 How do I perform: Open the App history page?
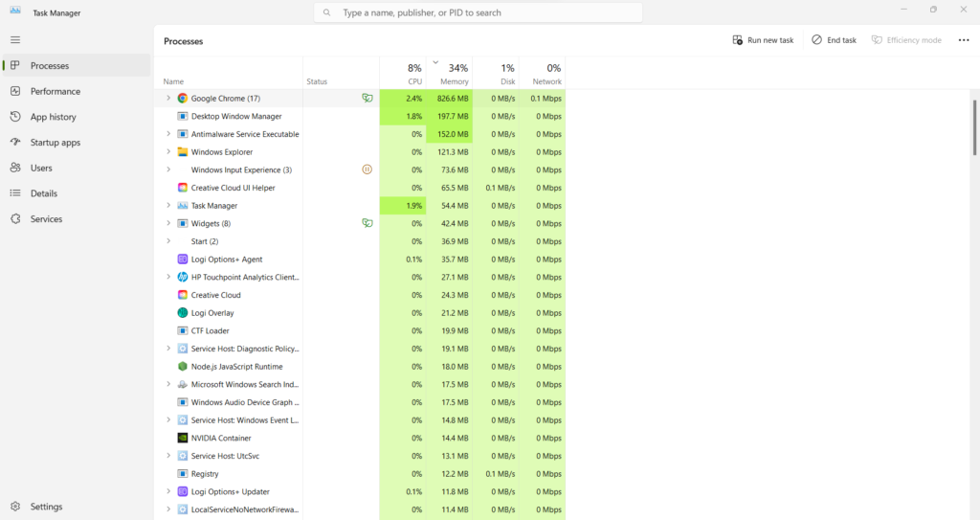(77, 117)
